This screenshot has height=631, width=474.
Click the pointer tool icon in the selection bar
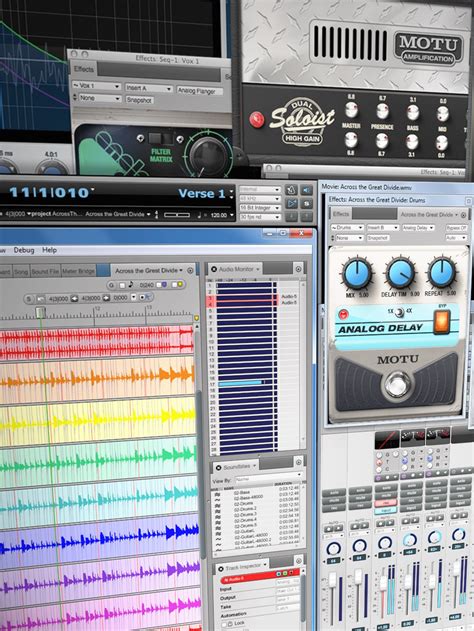(x=147, y=297)
